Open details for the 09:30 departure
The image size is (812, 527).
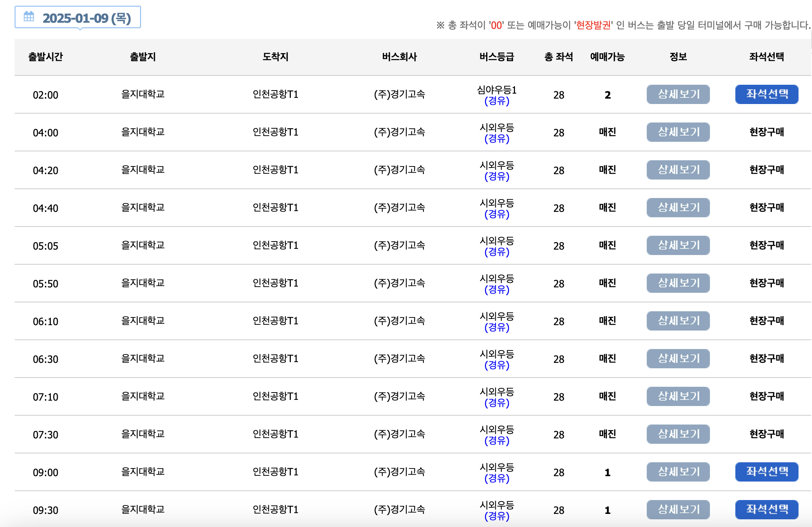click(x=678, y=509)
